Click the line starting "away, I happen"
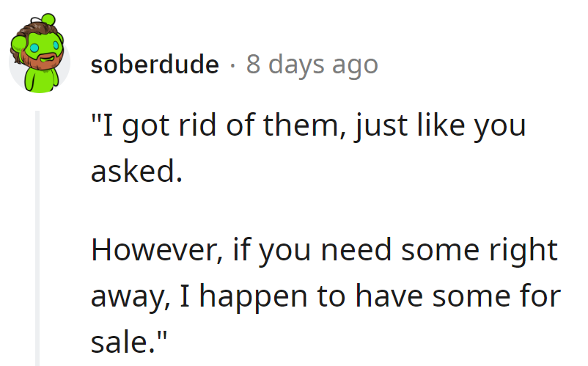The height and width of the screenshot is (366, 588). (x=325, y=296)
